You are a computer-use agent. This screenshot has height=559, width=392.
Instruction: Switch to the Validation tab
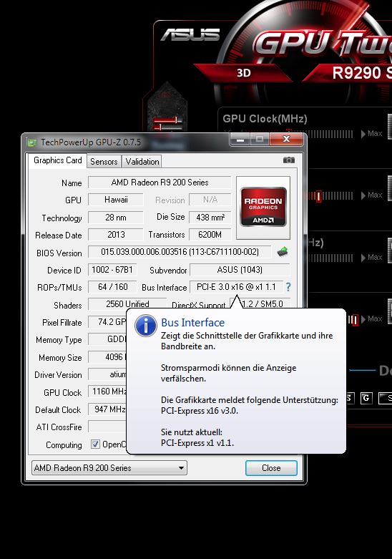coord(142,162)
